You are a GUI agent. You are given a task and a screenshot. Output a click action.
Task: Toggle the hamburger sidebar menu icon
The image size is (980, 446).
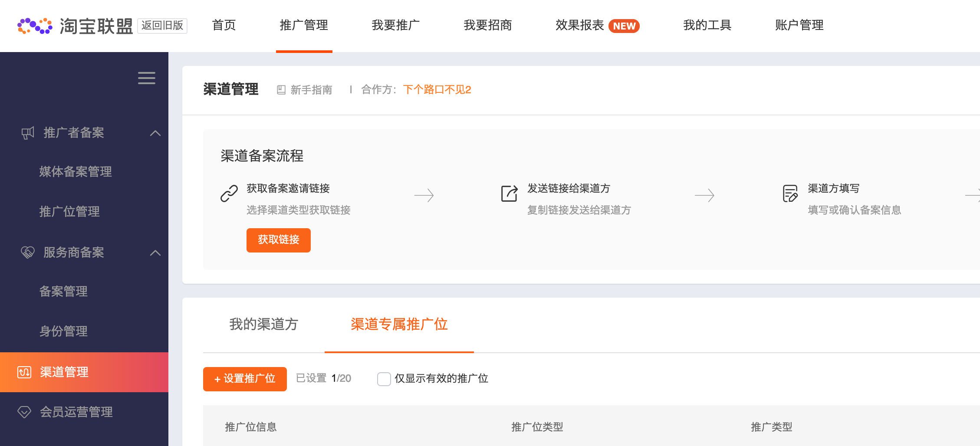pyautogui.click(x=147, y=78)
